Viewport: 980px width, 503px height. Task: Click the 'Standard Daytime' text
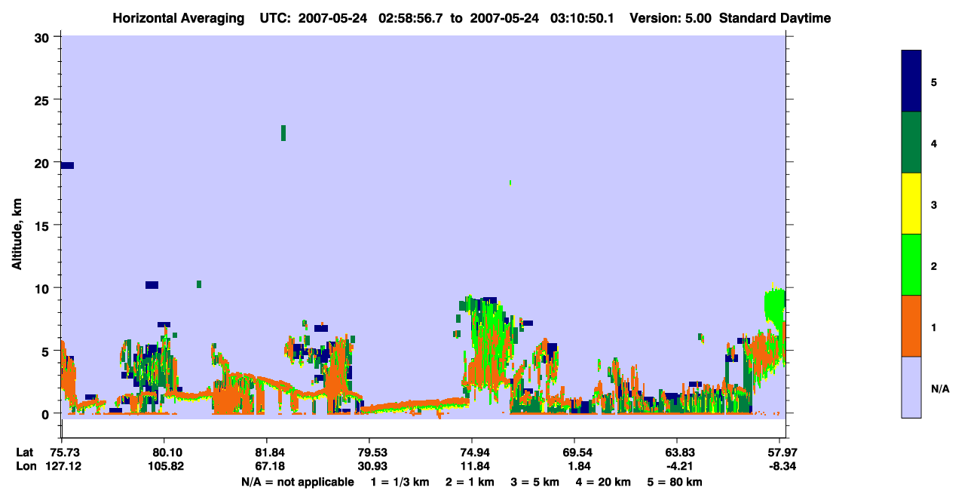(775, 18)
